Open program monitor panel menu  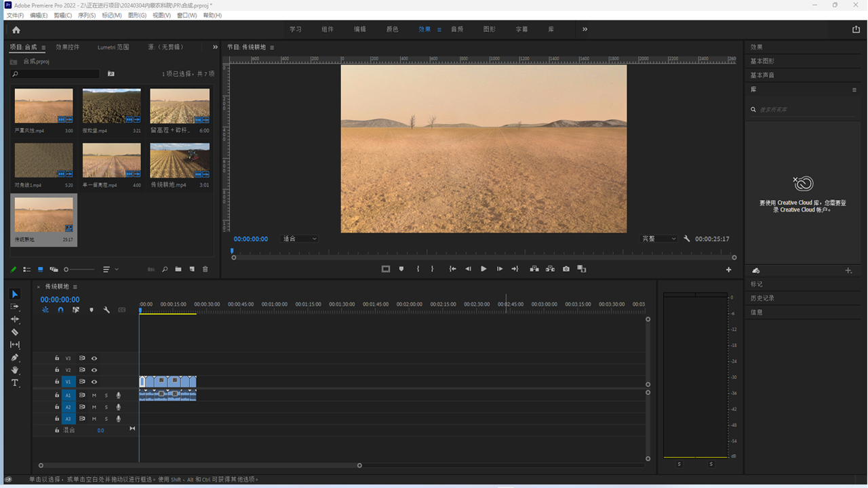(x=272, y=47)
